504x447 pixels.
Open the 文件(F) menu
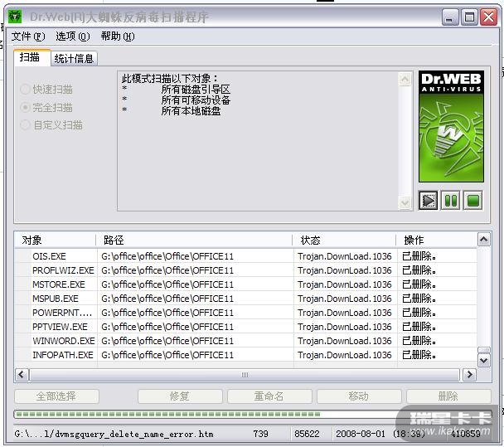click(28, 36)
